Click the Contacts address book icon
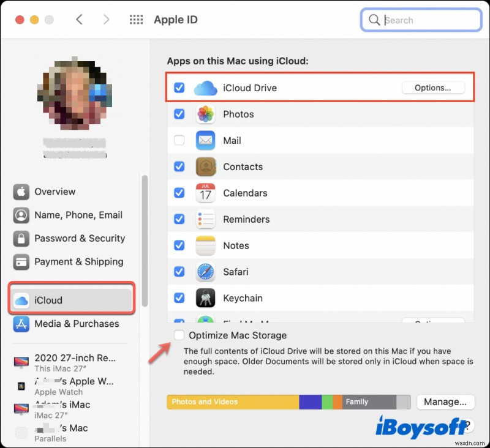The image size is (490, 448). click(x=205, y=166)
